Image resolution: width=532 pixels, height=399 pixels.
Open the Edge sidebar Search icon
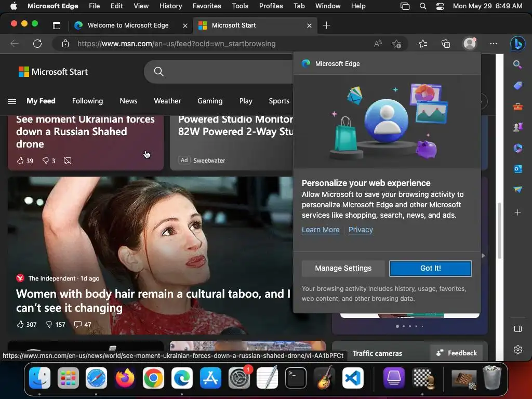517,64
